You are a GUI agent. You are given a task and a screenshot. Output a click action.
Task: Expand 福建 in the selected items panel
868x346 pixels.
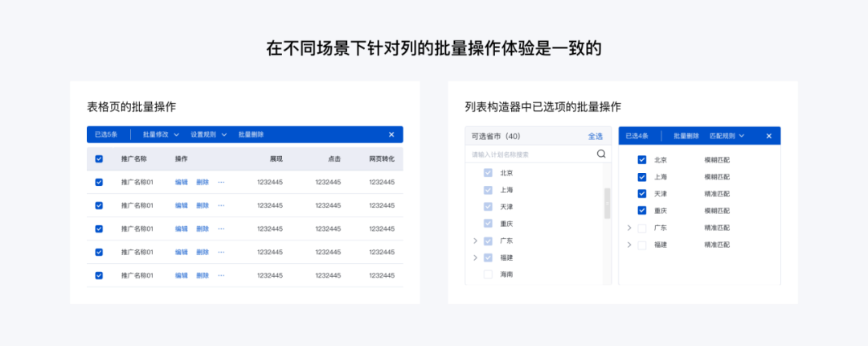628,245
